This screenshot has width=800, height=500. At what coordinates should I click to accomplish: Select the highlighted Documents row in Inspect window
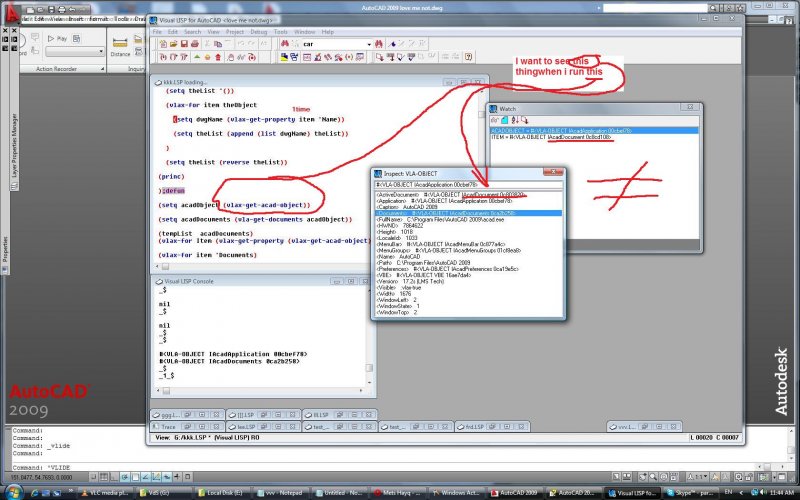[468, 213]
